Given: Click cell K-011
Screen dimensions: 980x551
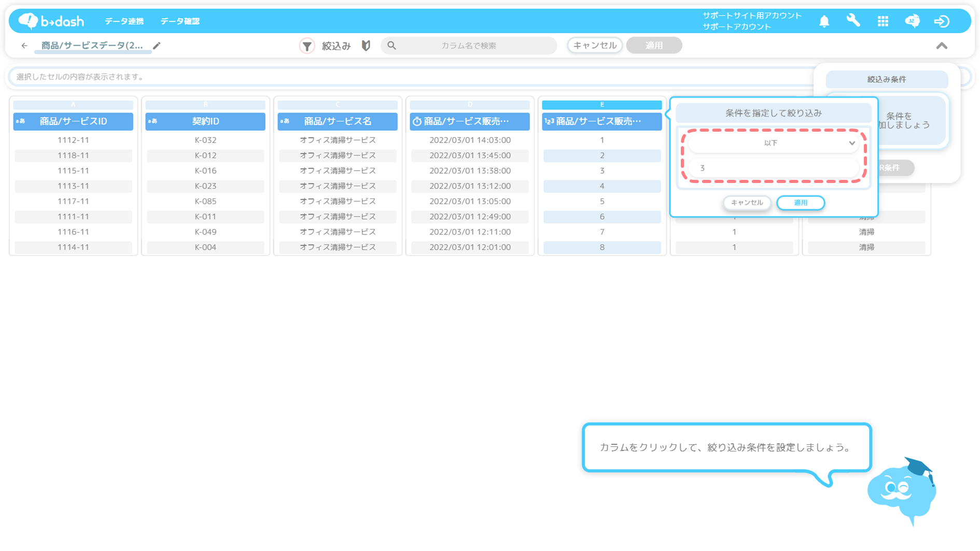Looking at the screenshot, I should pyautogui.click(x=205, y=217).
